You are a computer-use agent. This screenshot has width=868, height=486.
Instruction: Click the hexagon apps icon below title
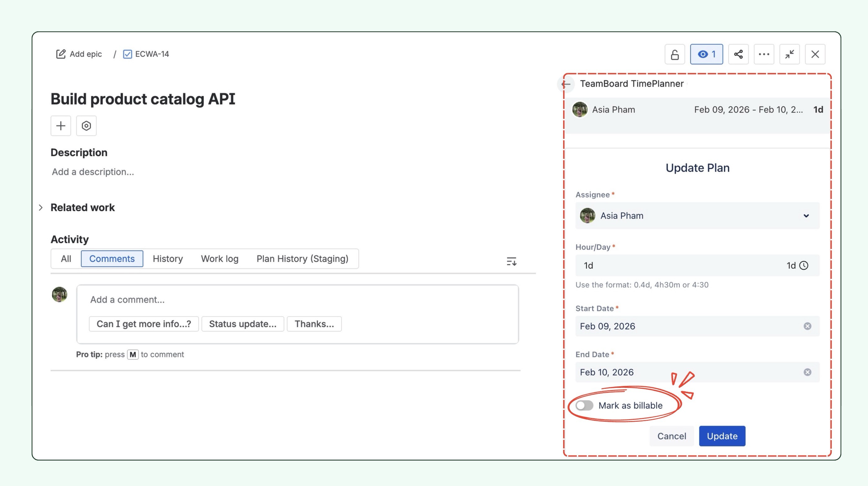coord(86,126)
